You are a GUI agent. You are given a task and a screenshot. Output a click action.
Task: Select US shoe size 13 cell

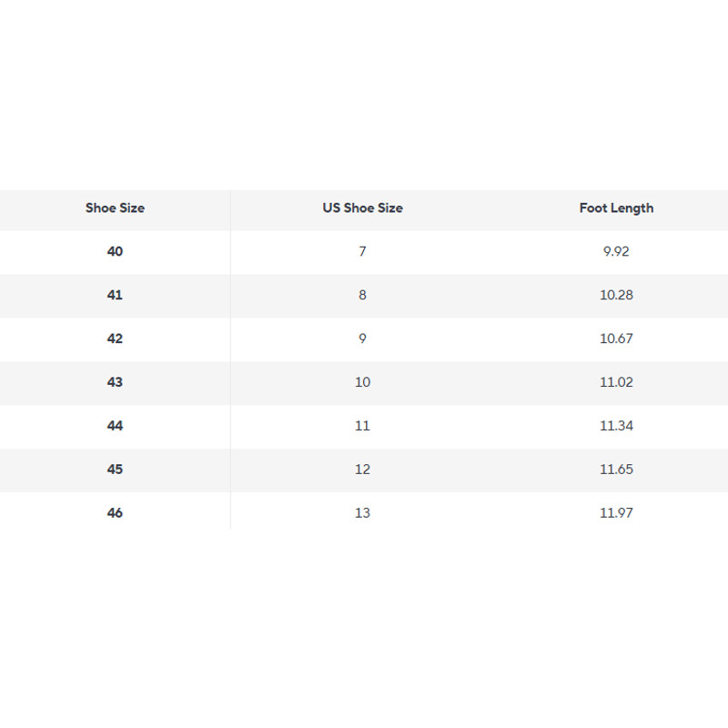click(x=362, y=513)
